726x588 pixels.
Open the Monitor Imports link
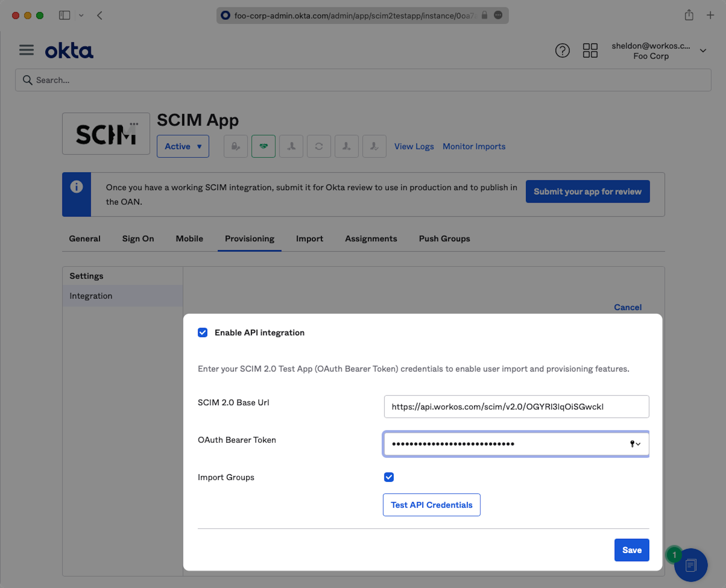click(474, 146)
